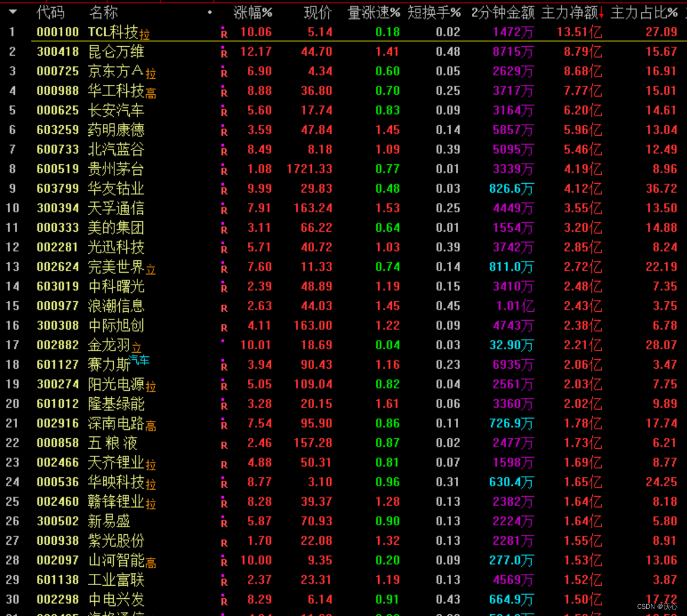Click R margin icon in 深南电路 row
The image size is (687, 616).
point(224,425)
